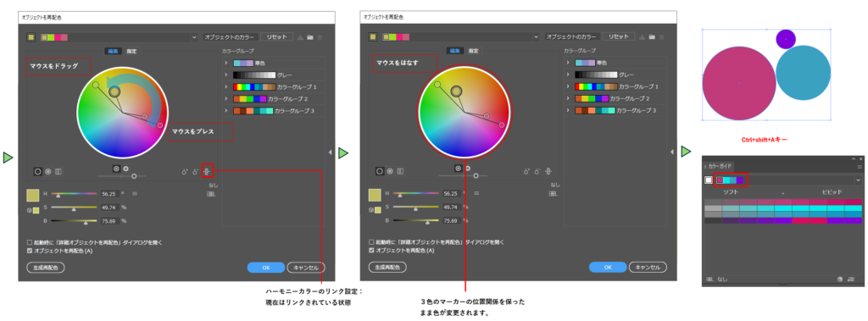Click the 75.69 B value field, right dialog
Screen dimensions: 868x321
click(x=452, y=221)
